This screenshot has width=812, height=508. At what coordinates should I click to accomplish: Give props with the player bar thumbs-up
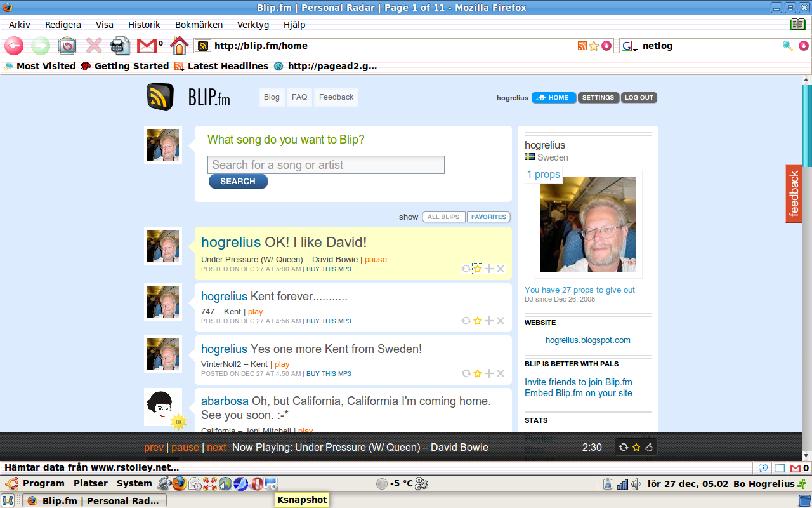click(649, 448)
